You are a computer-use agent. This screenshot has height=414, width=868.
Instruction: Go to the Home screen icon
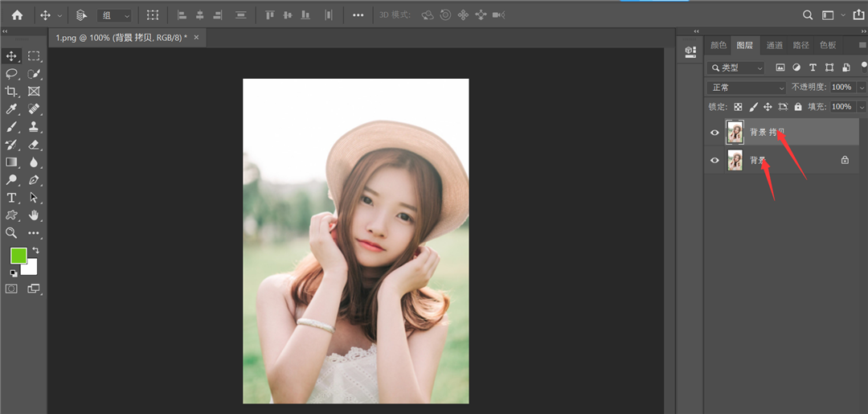pos(17,15)
